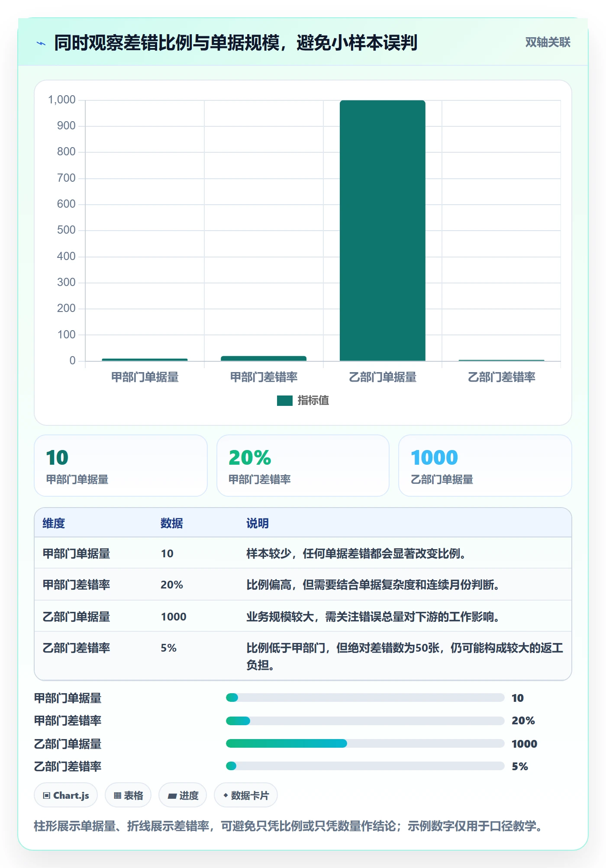606x868 pixels.
Task: Click the 1000 progress value label
Action: 524,744
